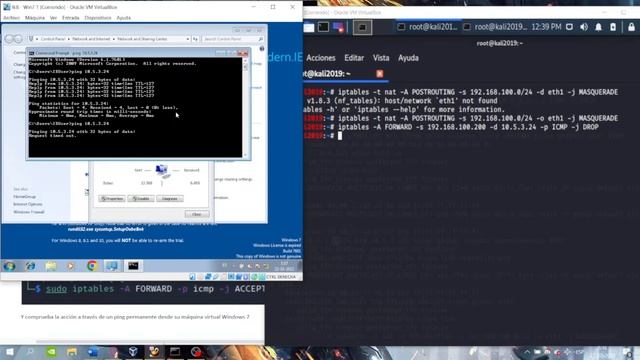Click the Close button in status dialog
The height and width of the screenshot is (360, 640).
pyautogui.click(x=197, y=214)
